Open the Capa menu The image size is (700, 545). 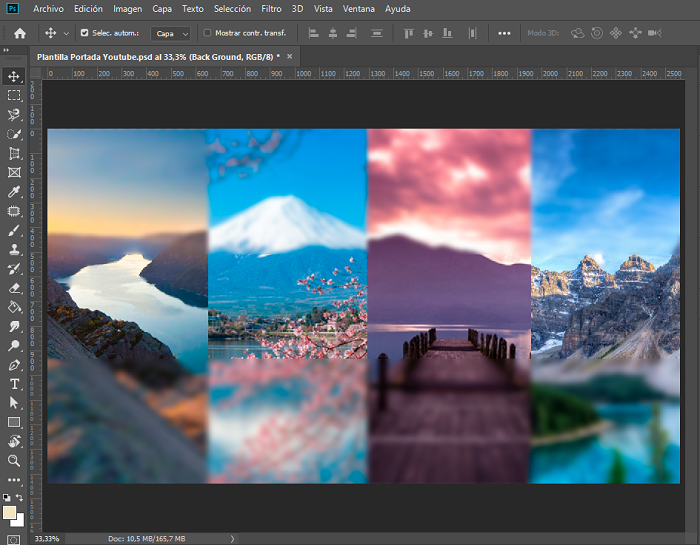[x=162, y=9]
